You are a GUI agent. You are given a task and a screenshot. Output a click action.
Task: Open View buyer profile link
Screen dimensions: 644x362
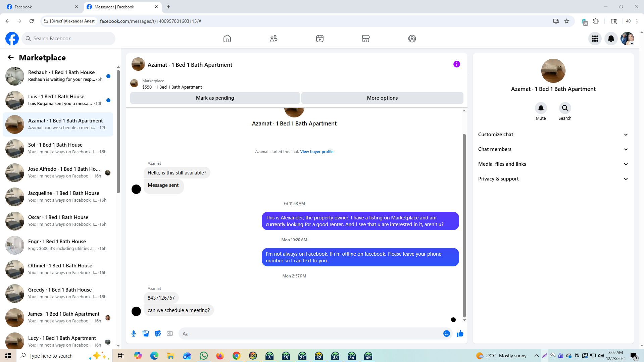coord(316,152)
